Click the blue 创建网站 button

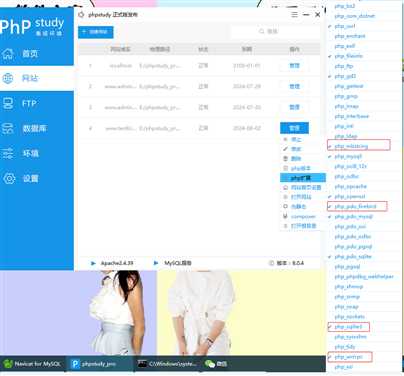point(96,32)
